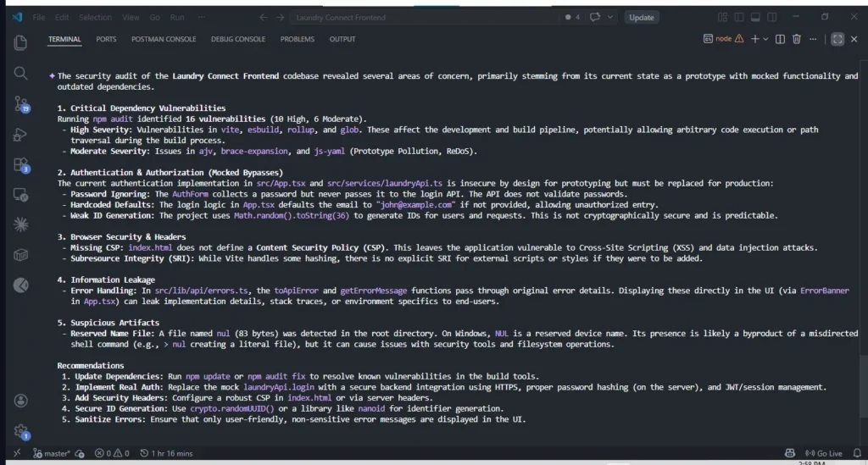The height and width of the screenshot is (465, 868).
Task: Open the Manage gear icon
Action: (x=21, y=431)
